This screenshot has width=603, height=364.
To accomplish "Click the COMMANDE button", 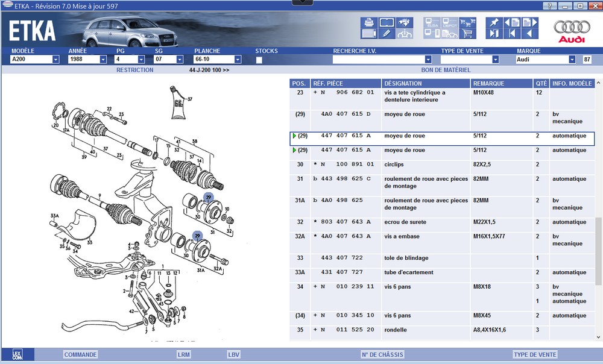I will click(x=80, y=354).
